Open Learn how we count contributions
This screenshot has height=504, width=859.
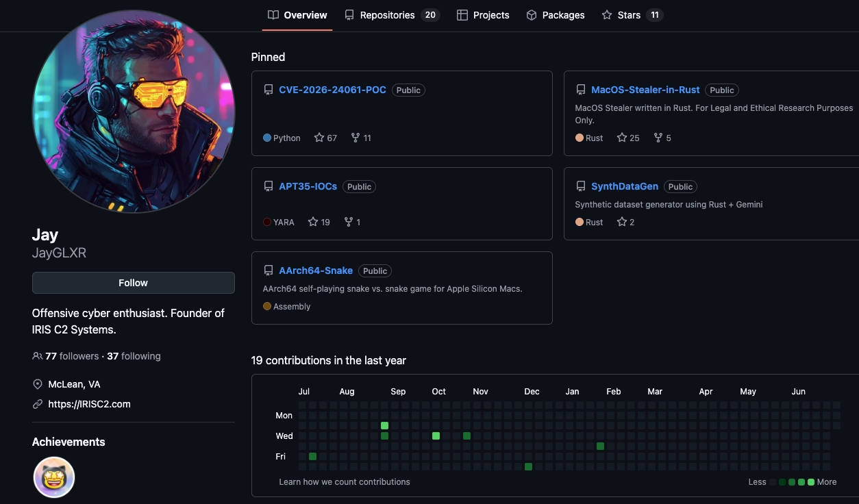[345, 482]
